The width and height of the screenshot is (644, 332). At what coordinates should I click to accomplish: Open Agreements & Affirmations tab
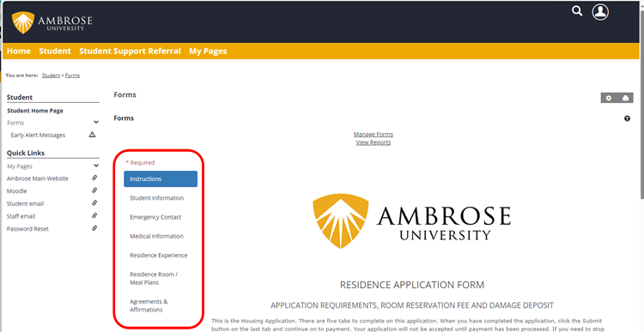point(149,305)
